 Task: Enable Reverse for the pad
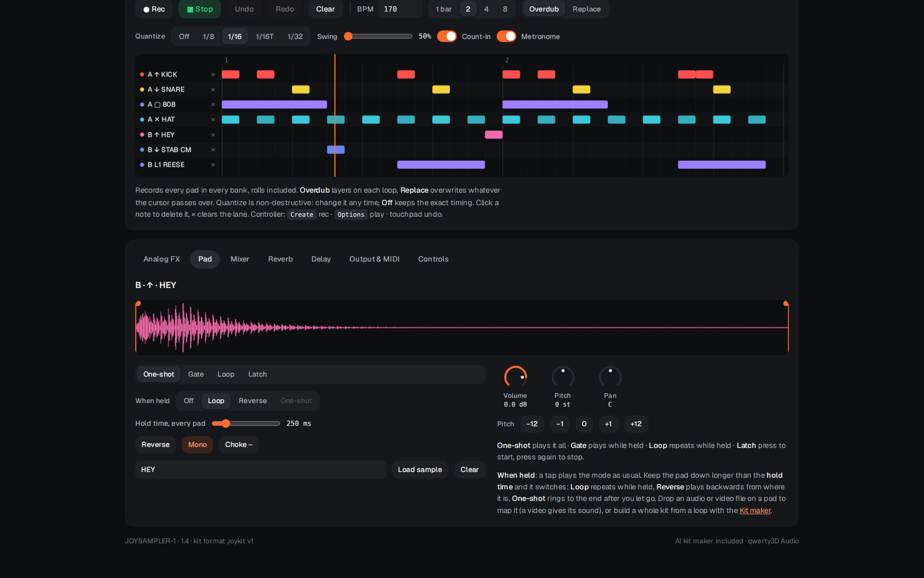click(155, 445)
